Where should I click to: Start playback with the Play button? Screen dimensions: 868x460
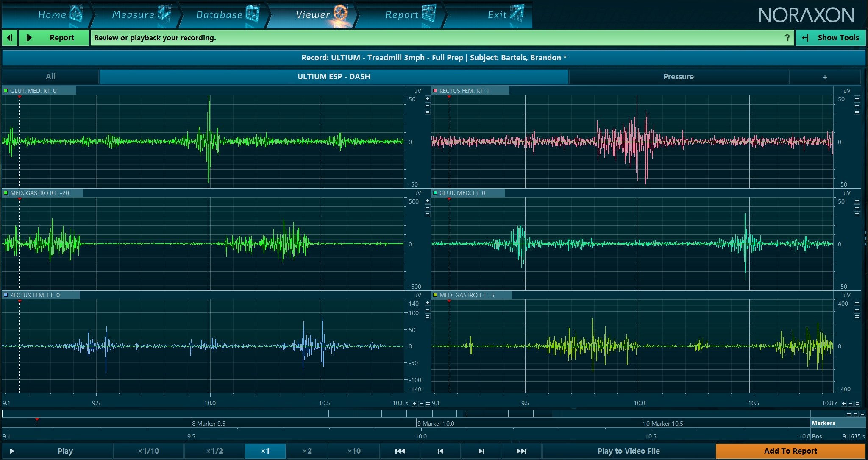point(57,451)
